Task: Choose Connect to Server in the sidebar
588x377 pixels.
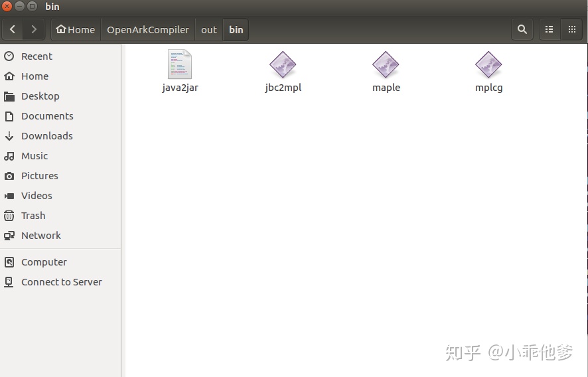Action: [60, 281]
